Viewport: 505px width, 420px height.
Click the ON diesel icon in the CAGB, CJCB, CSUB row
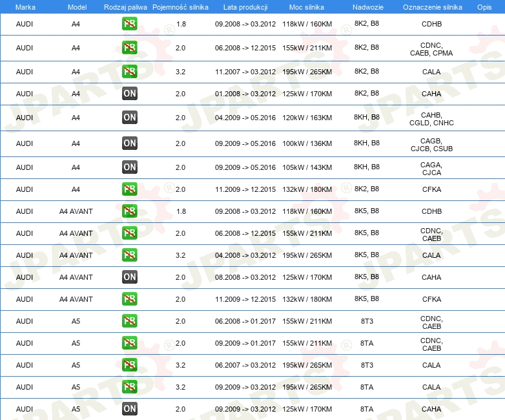[x=129, y=143]
